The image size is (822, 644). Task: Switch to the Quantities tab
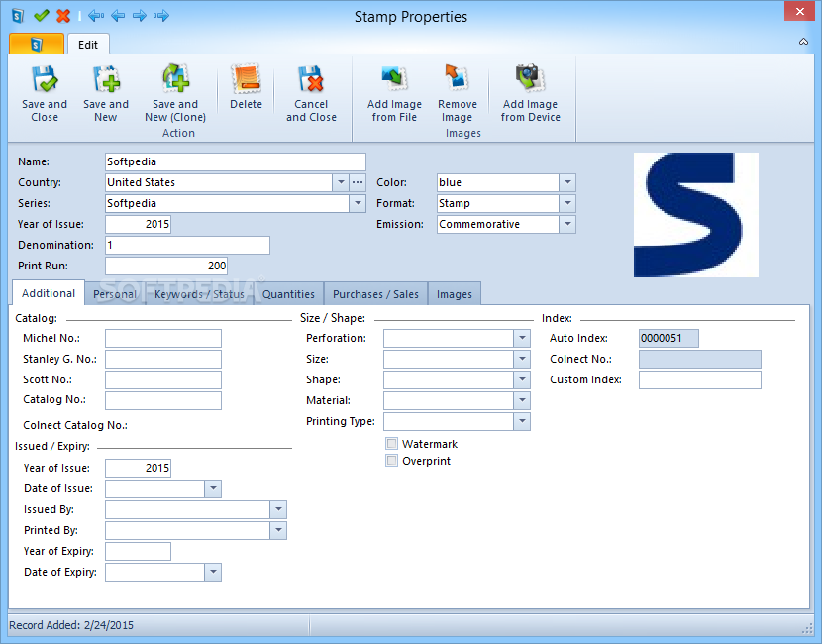(x=288, y=294)
